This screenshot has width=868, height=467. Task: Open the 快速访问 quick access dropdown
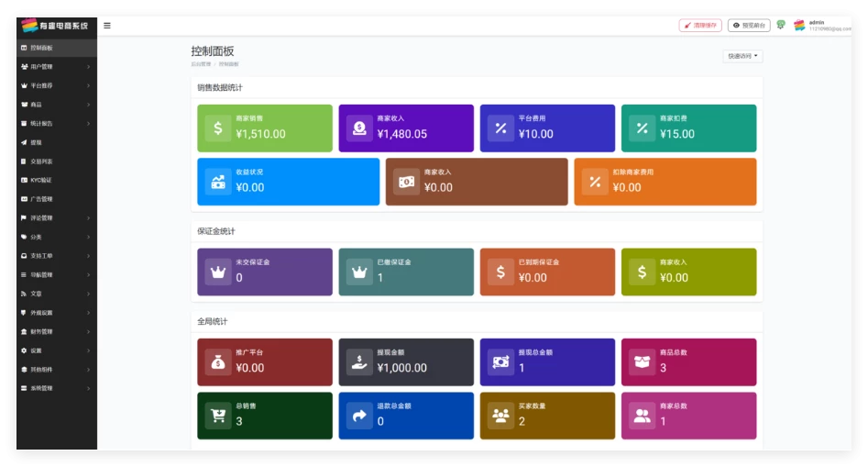pyautogui.click(x=742, y=56)
